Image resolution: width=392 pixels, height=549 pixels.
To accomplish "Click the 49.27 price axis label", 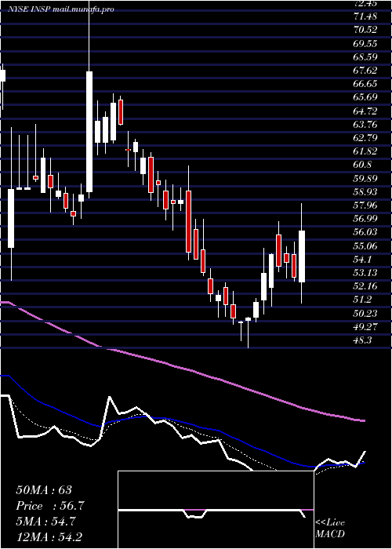I will (x=365, y=327).
